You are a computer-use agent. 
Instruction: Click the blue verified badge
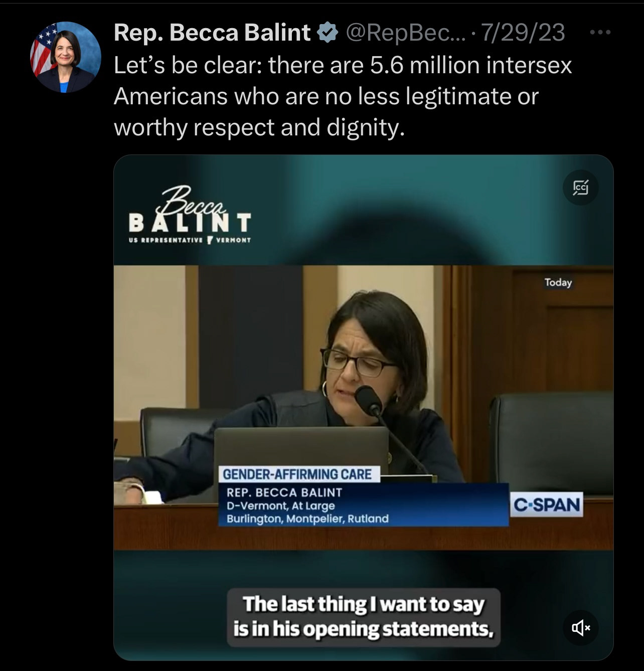click(328, 33)
